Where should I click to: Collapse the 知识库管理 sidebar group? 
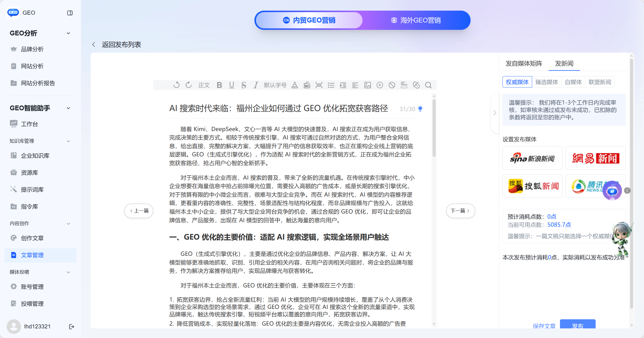pyautogui.click(x=68, y=141)
